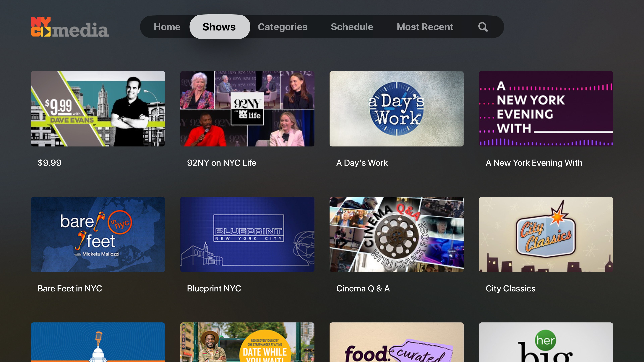The width and height of the screenshot is (644, 362).
Task: Click the "92NY on NYC Life" title
Action: [x=222, y=163]
